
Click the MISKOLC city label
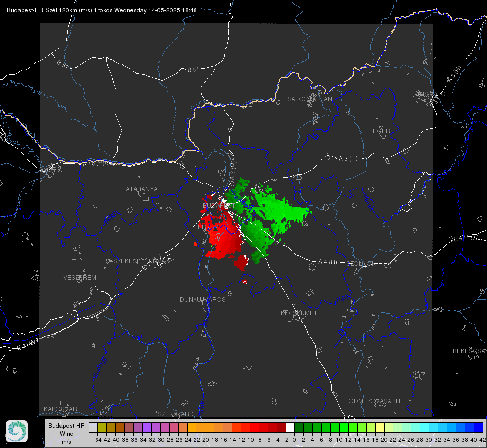(x=431, y=94)
